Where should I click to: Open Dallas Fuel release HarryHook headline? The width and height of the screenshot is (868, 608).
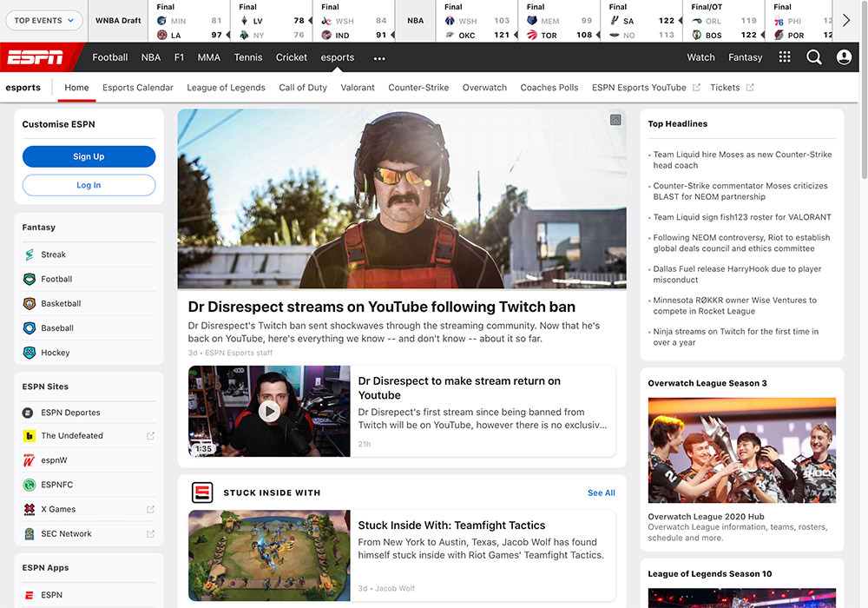[x=737, y=274]
